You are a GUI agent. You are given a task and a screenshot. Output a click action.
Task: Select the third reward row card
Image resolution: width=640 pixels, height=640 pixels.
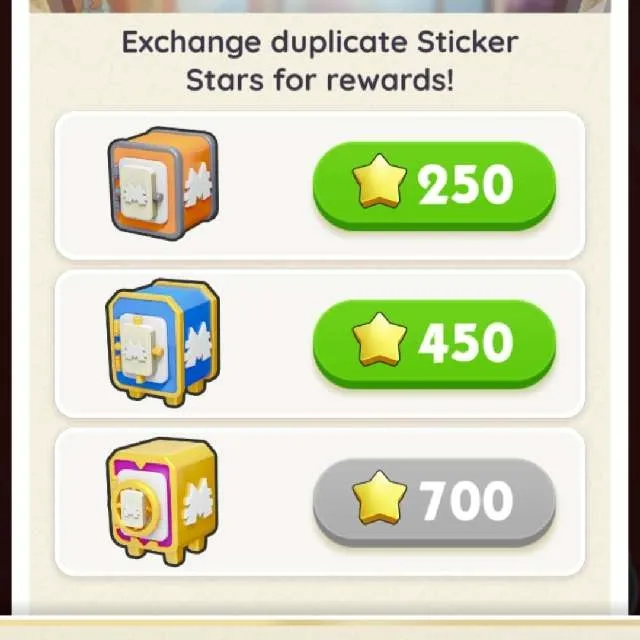[320, 502]
